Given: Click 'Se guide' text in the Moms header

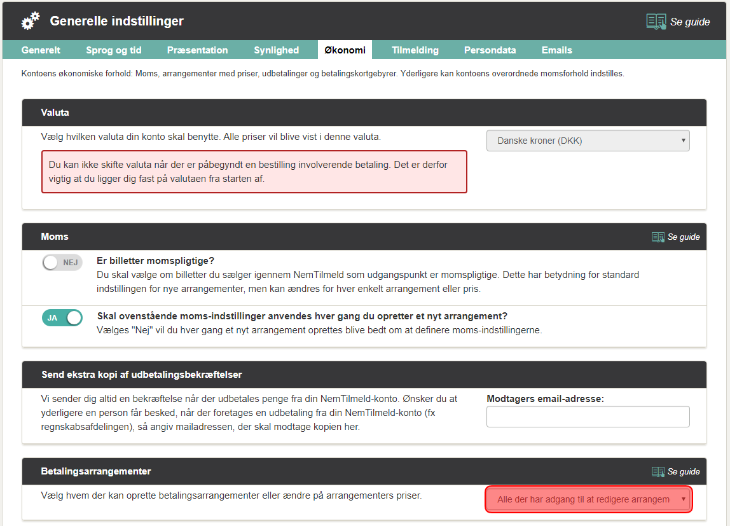Looking at the screenshot, I should tap(683, 237).
